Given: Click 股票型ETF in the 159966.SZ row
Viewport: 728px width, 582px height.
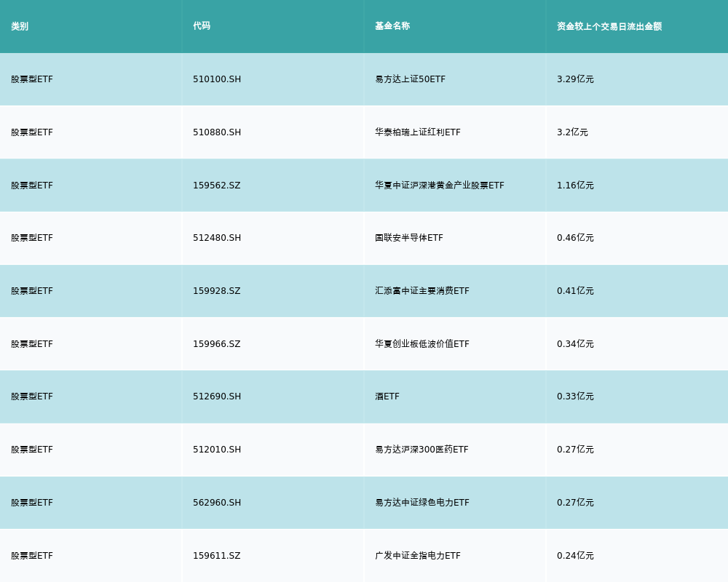Looking at the screenshot, I should (32, 344).
